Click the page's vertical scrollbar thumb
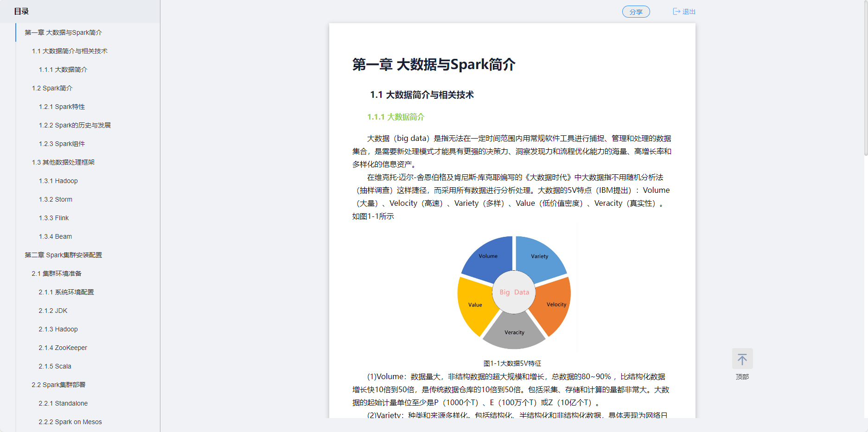This screenshot has width=868, height=432. pos(865,79)
